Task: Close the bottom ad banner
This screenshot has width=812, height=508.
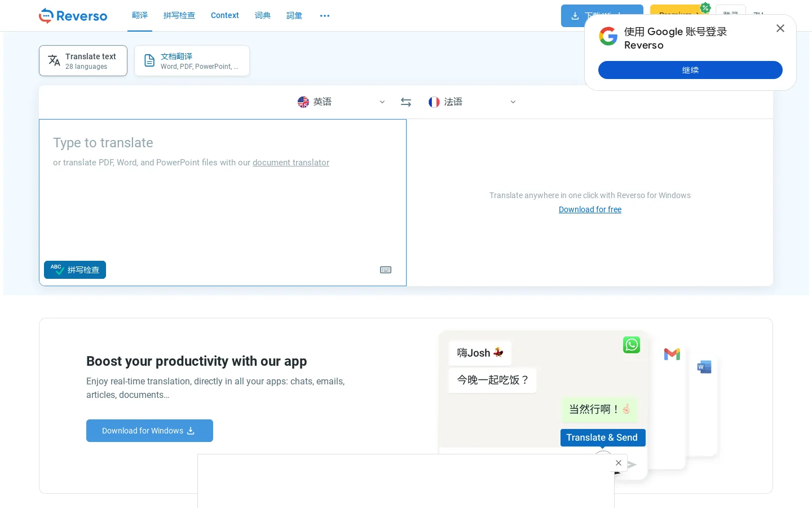Action: 619,463
